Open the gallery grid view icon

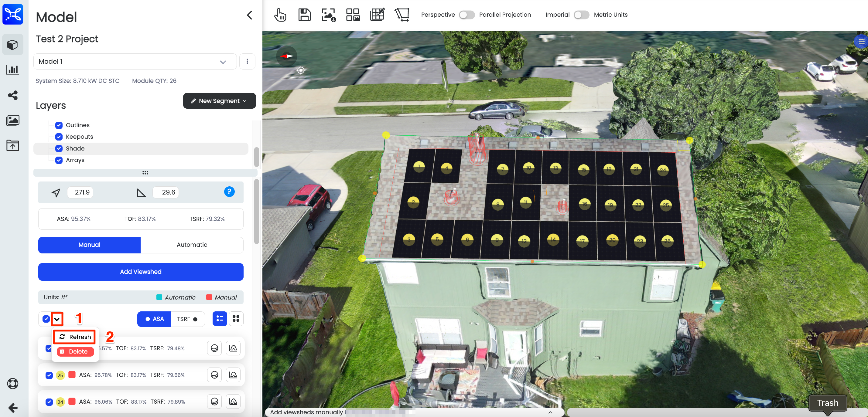tap(353, 15)
